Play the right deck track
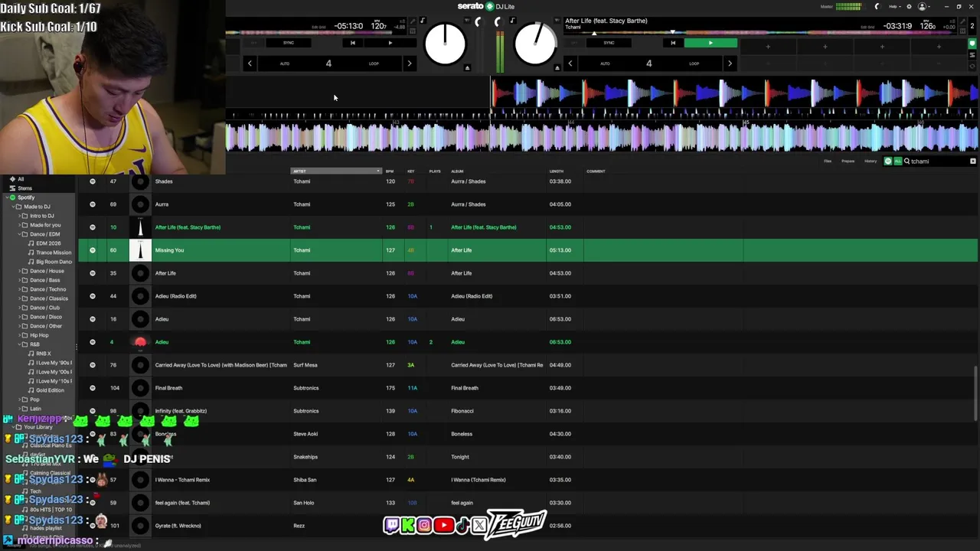This screenshot has height=551, width=980. pos(710,43)
